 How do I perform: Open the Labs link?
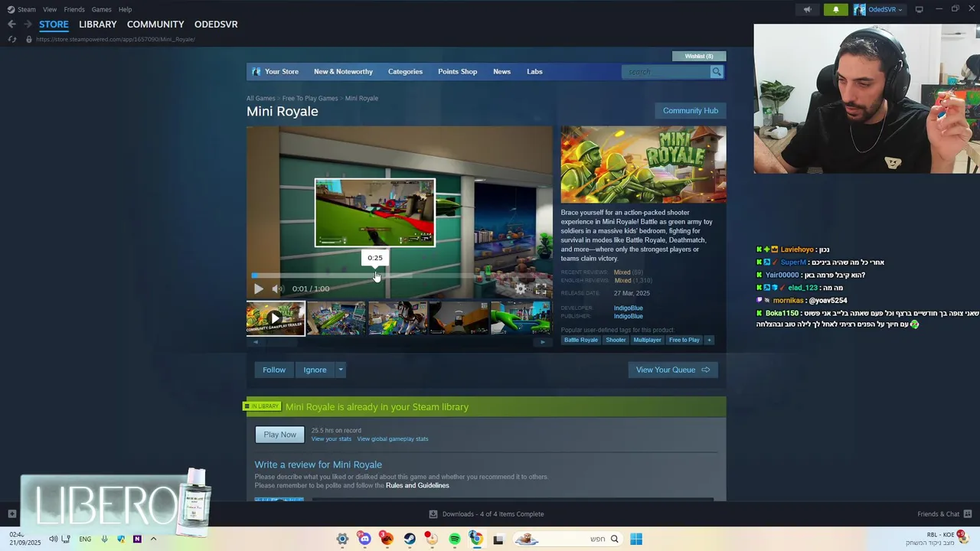[534, 72]
